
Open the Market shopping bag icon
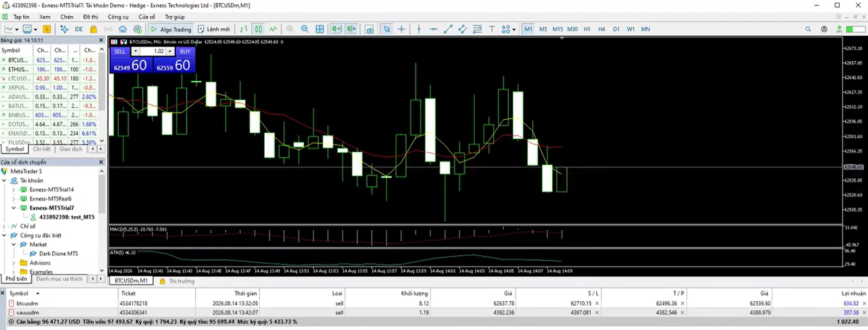click(x=93, y=29)
